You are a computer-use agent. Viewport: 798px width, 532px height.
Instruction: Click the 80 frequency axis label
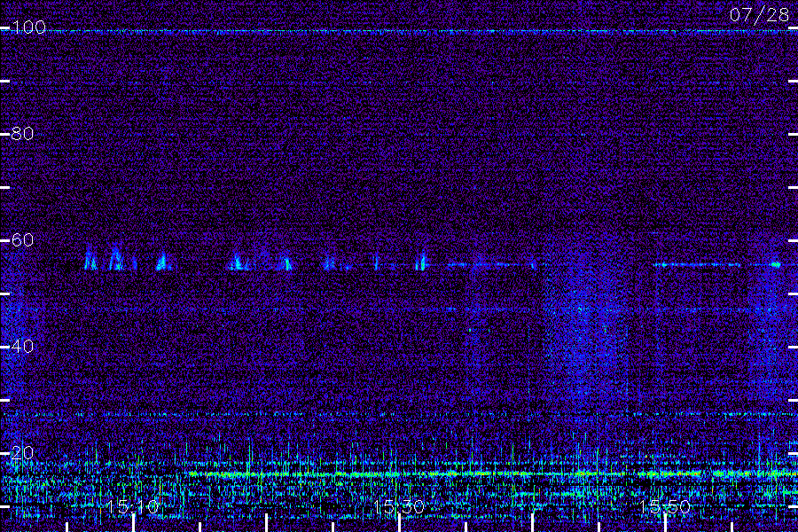coord(22,133)
